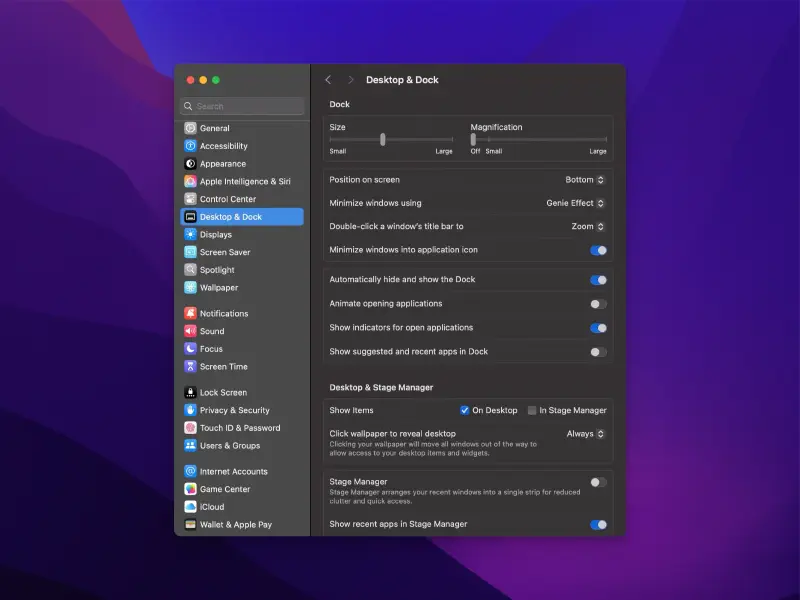
Task: Uncheck the On Desktop checkbox
Action: click(465, 410)
